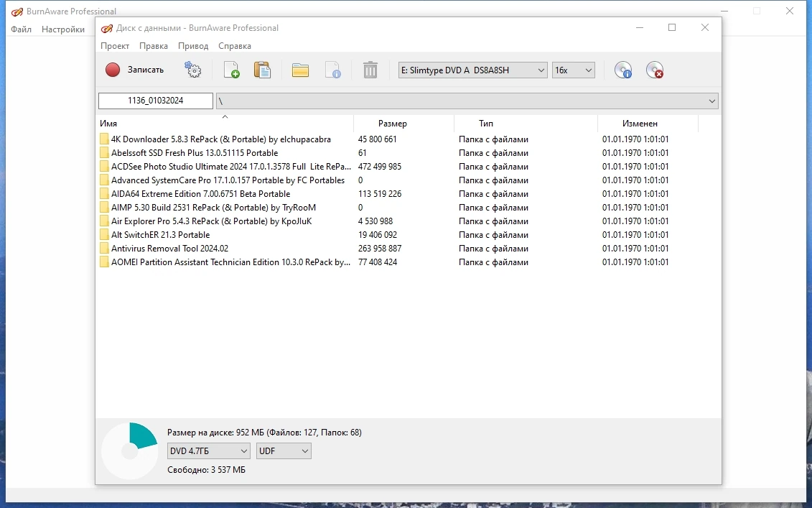Click BurnAware logo icon in main window title
812x508 pixels.
click(x=17, y=11)
